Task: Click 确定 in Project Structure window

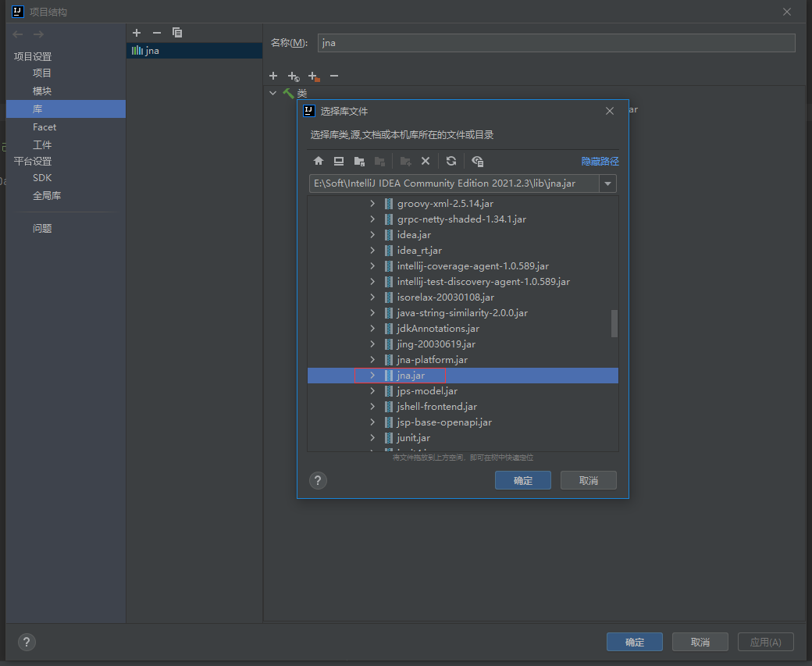Action: click(634, 642)
